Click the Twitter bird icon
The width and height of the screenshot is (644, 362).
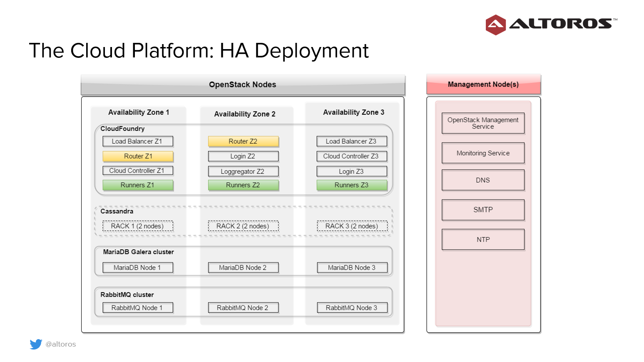(x=36, y=344)
